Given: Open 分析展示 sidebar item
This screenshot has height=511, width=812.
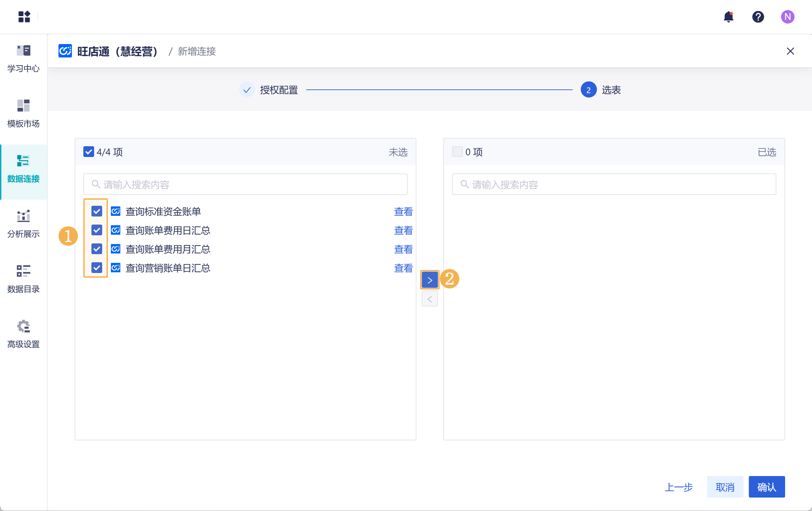Looking at the screenshot, I should click(x=23, y=224).
